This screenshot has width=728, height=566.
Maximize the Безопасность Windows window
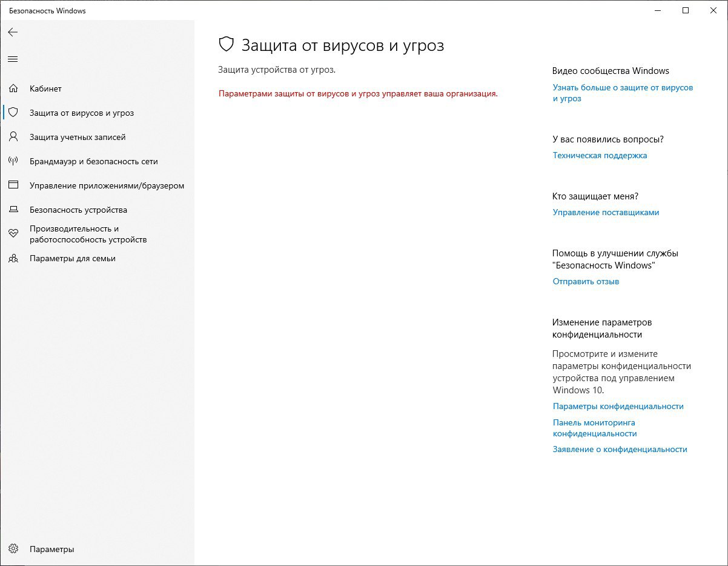pyautogui.click(x=686, y=10)
